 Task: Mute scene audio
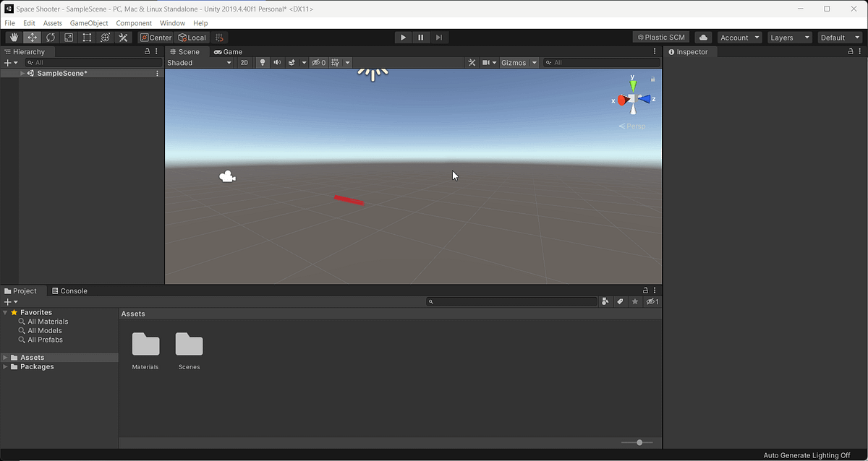click(x=276, y=62)
